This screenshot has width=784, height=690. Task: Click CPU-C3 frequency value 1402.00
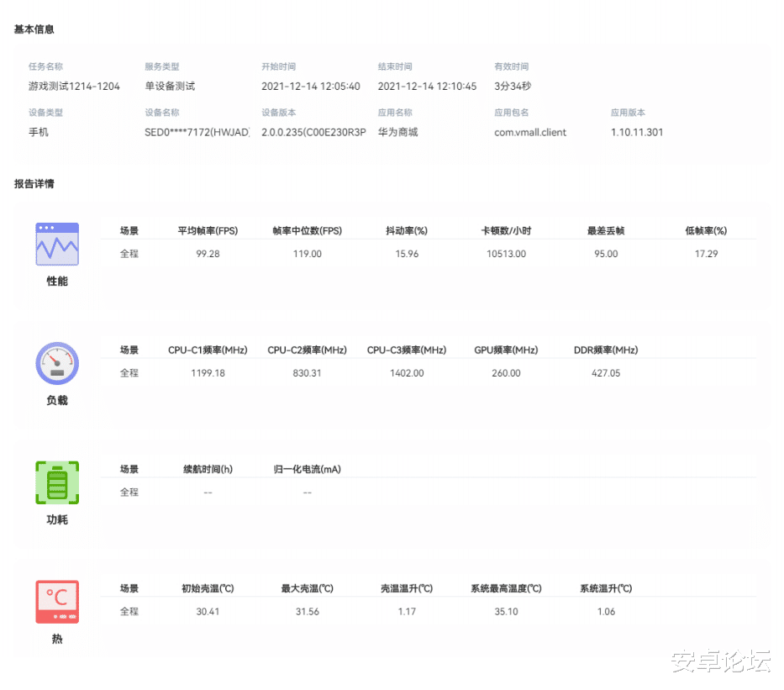coord(407,373)
